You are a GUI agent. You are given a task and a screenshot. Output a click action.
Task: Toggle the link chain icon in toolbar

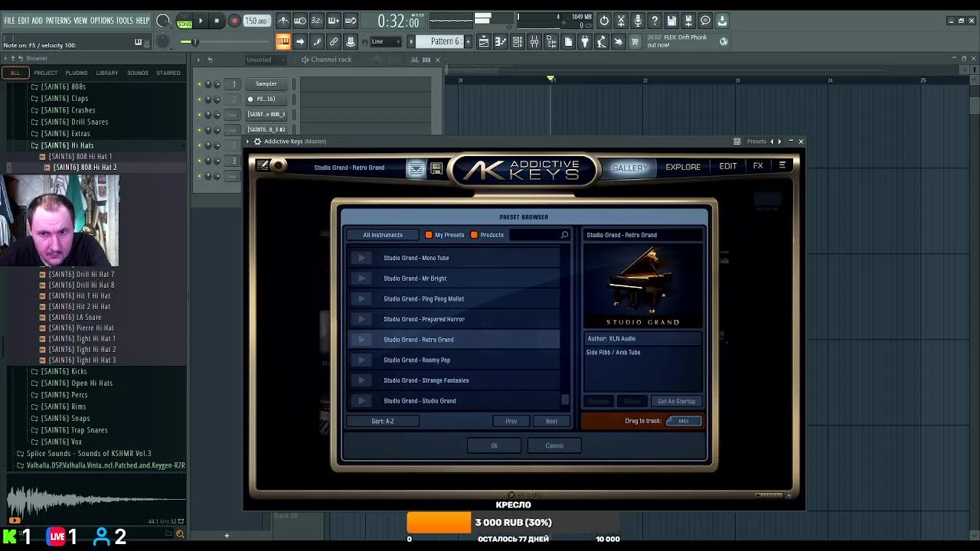tap(334, 41)
